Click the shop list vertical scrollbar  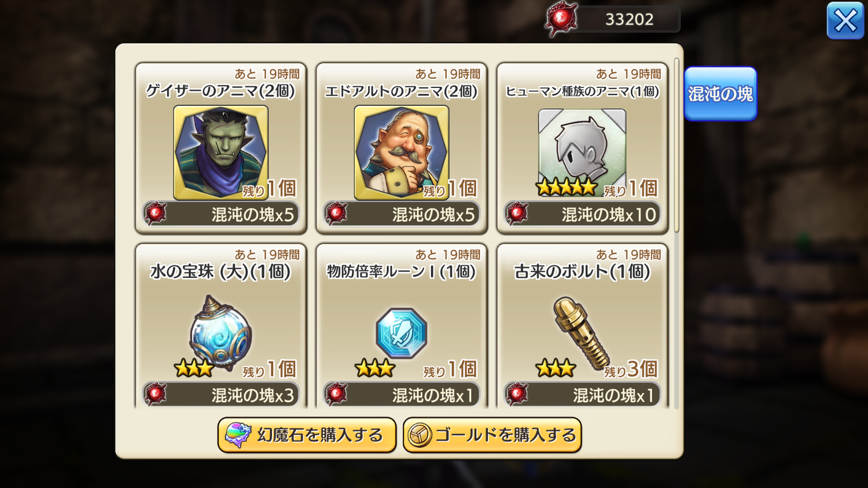point(676,145)
